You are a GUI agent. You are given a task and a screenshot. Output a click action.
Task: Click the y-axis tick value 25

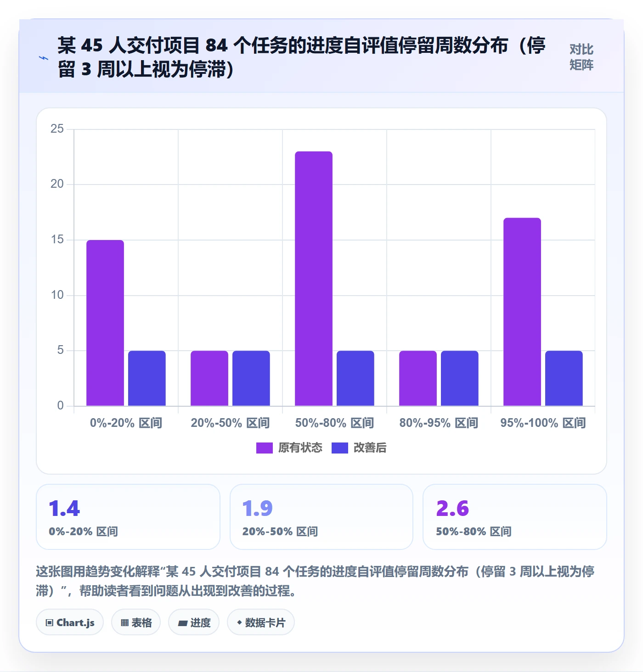click(57, 129)
